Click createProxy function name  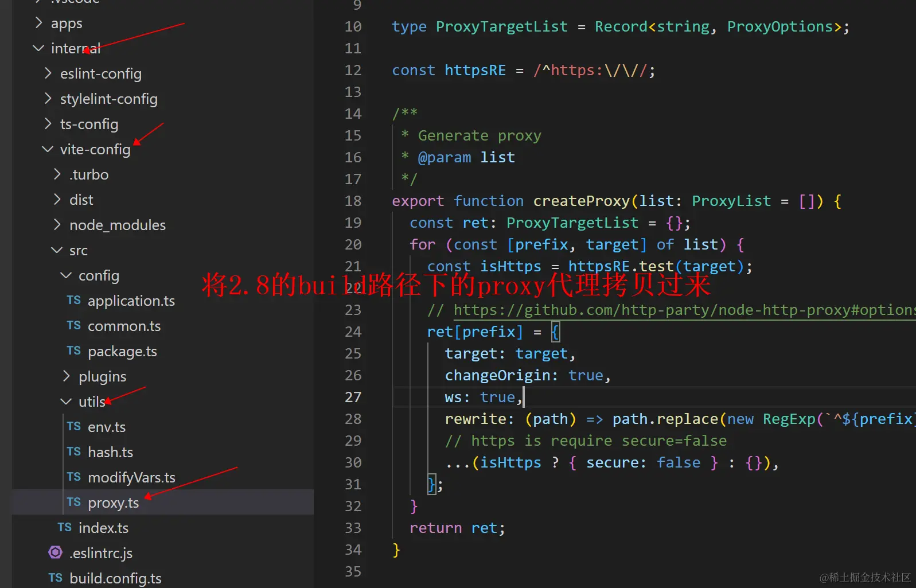pyautogui.click(x=582, y=201)
